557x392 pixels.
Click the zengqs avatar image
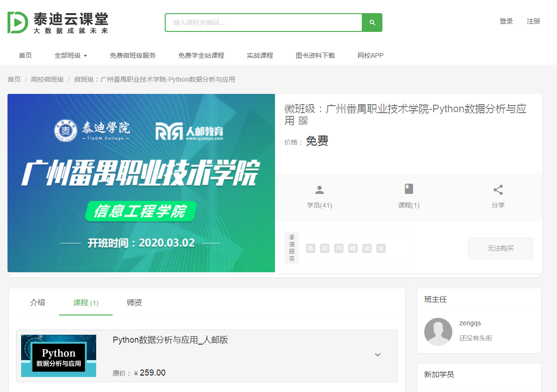tap(438, 331)
